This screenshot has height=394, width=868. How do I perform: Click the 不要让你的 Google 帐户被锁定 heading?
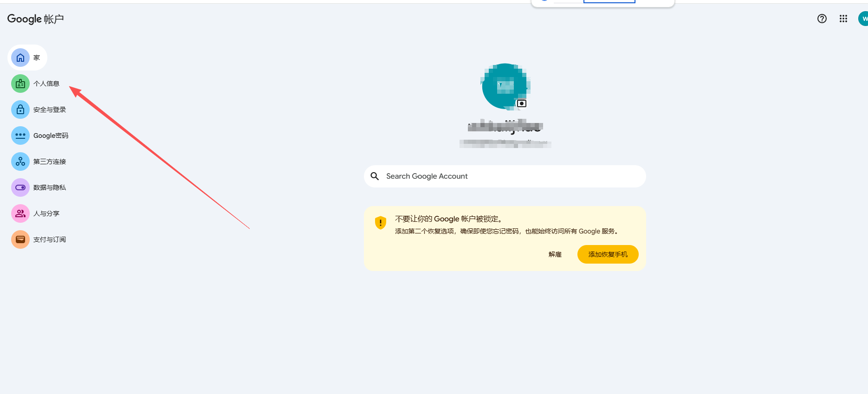(x=449, y=219)
